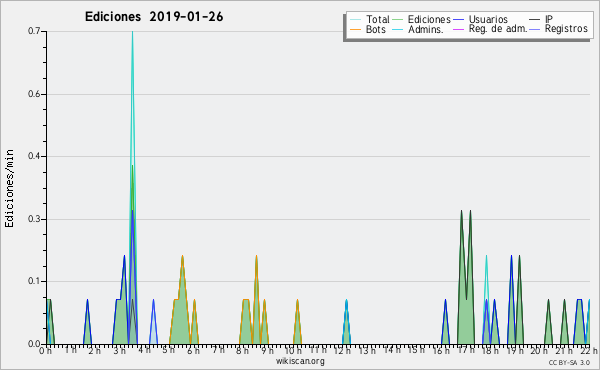This screenshot has height=370, width=600.
Task: Click the '19 h' x-axis label
Action: tap(515, 350)
